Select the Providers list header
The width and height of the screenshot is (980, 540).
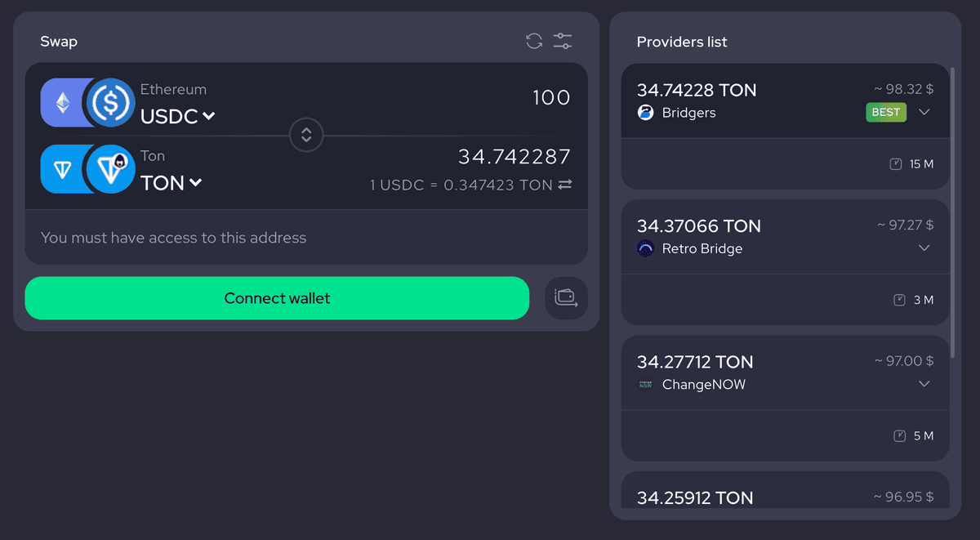coord(683,42)
